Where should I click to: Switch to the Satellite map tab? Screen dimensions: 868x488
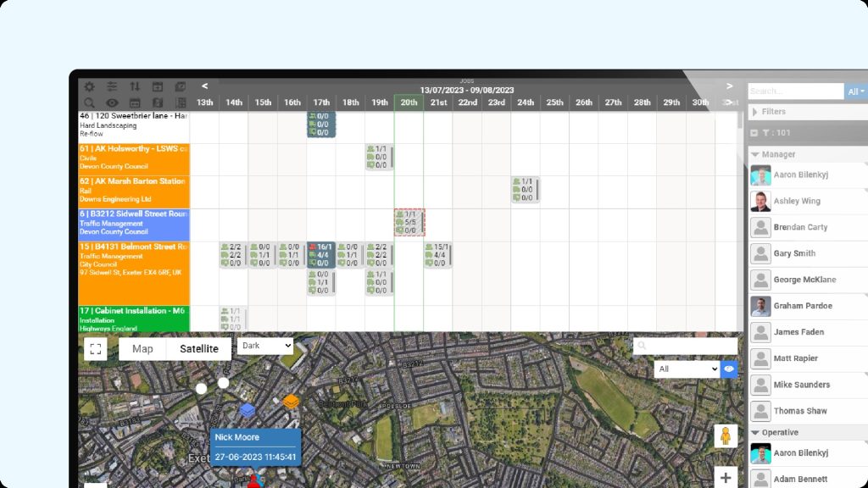[199, 348]
